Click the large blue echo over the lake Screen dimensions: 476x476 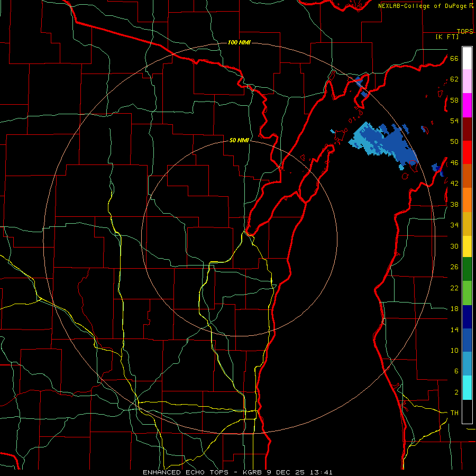tap(384, 143)
